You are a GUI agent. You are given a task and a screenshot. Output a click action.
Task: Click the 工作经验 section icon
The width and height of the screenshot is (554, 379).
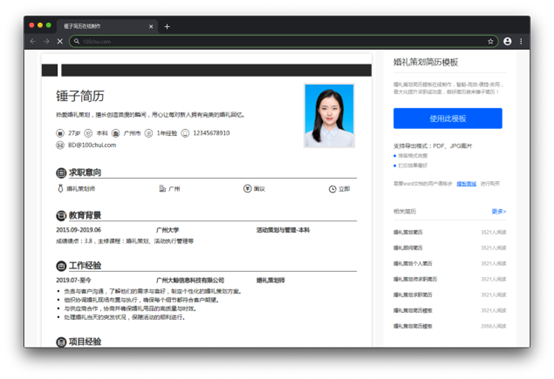61,266
